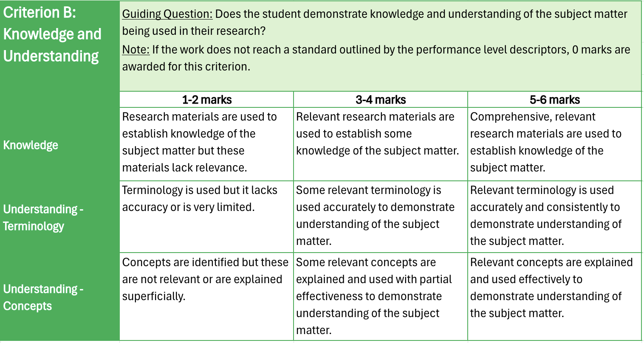Click the question 'Does the student demonstrate knowledge'
This screenshot has height=343, width=644.
(x=421, y=14)
